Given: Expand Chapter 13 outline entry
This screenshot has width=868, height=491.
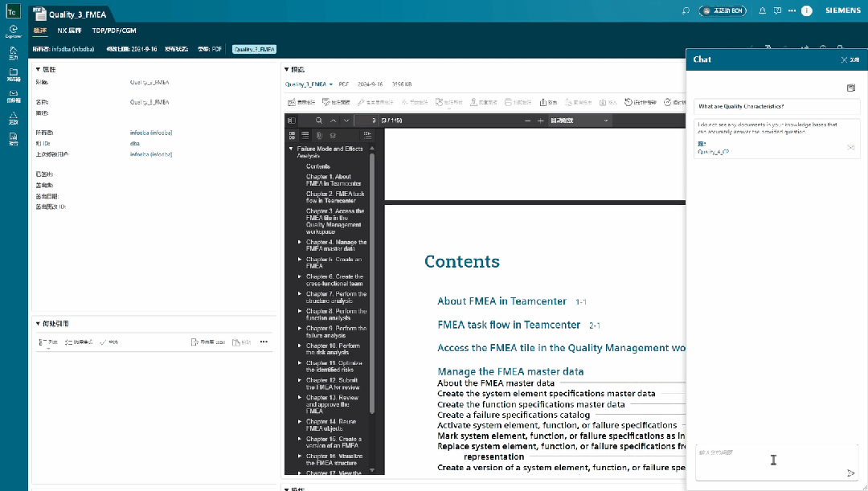Looking at the screenshot, I should [x=300, y=398].
